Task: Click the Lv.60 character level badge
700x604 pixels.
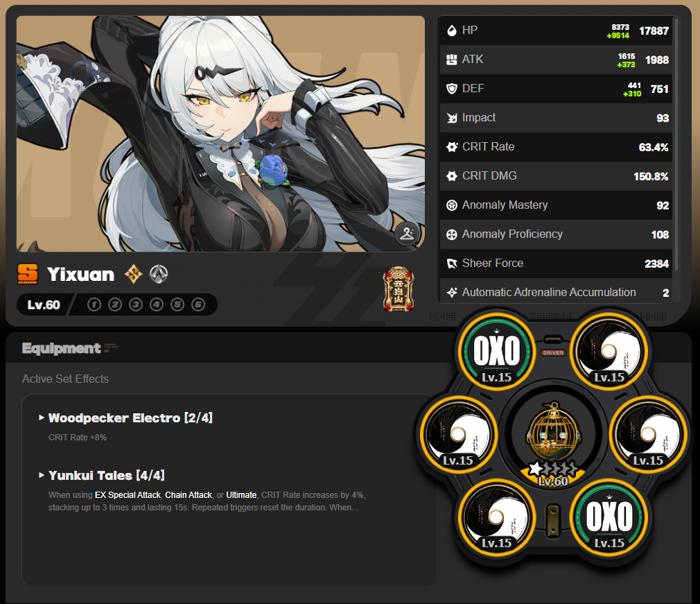Action: click(44, 304)
